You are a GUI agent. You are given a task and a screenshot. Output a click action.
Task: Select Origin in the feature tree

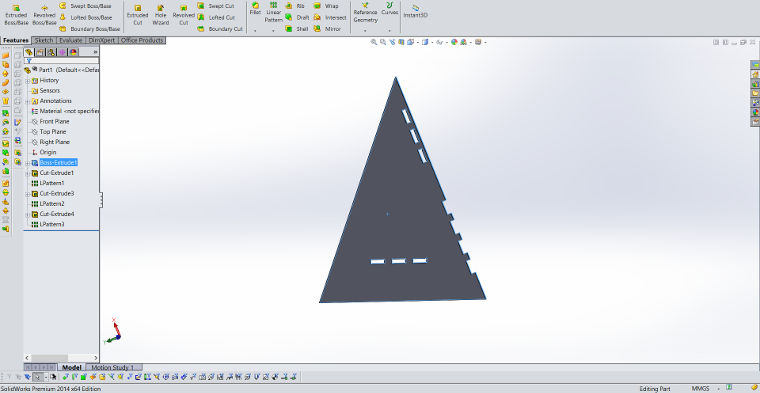click(44, 152)
